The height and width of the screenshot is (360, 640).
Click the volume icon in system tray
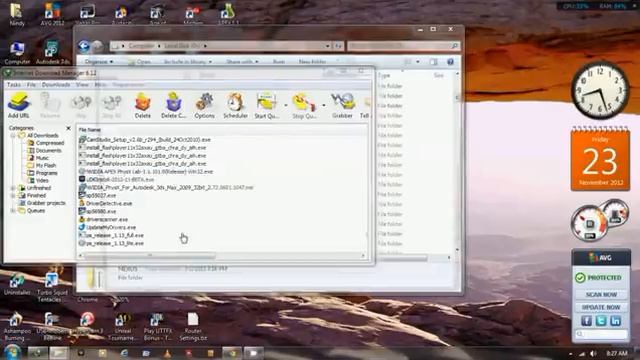(x=593, y=353)
